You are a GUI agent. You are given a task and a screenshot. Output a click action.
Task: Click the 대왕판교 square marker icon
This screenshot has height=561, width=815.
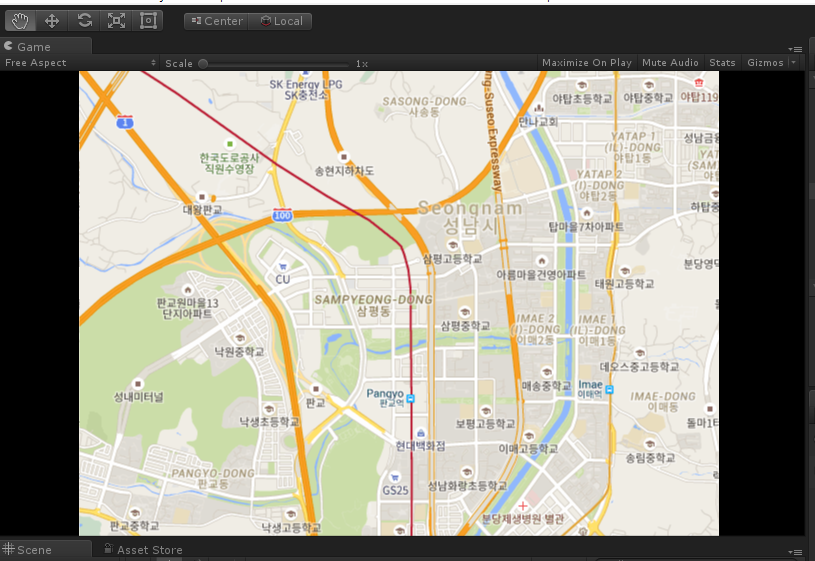click(202, 197)
